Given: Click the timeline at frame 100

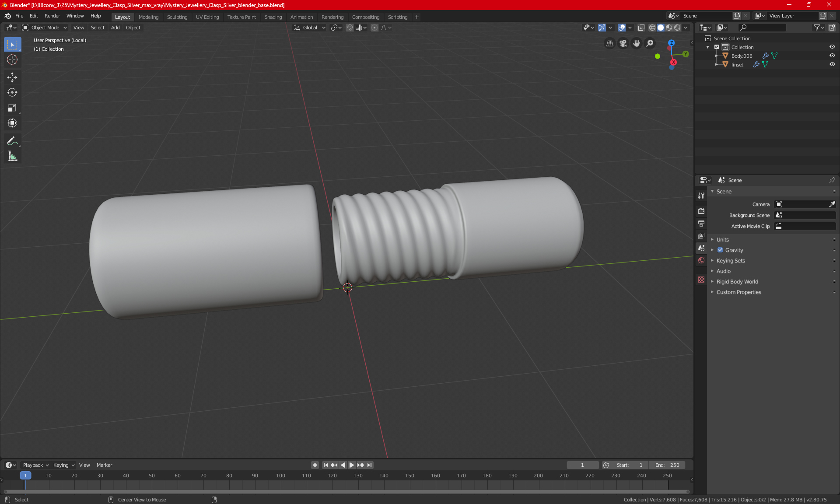Looking at the screenshot, I should click(280, 481).
